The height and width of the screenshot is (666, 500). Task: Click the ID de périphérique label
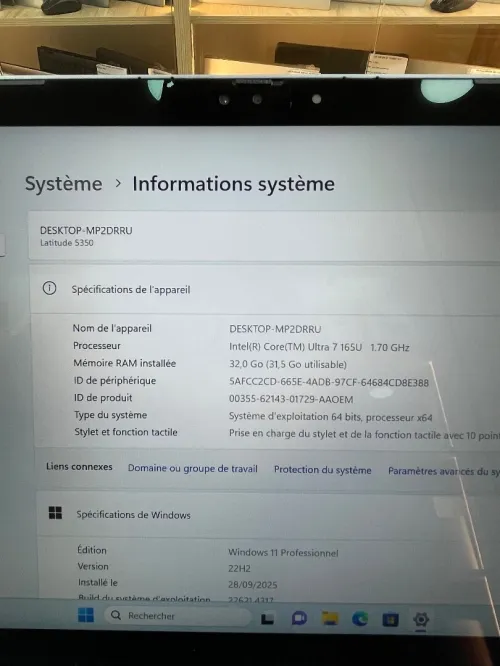[115, 381]
